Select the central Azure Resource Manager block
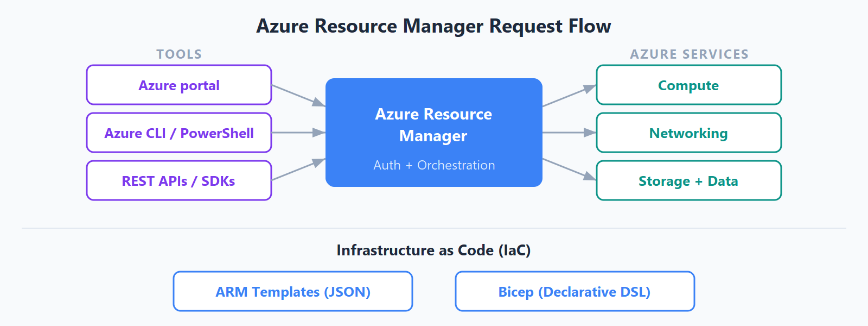Image resolution: width=868 pixels, height=326 pixels. click(434, 133)
